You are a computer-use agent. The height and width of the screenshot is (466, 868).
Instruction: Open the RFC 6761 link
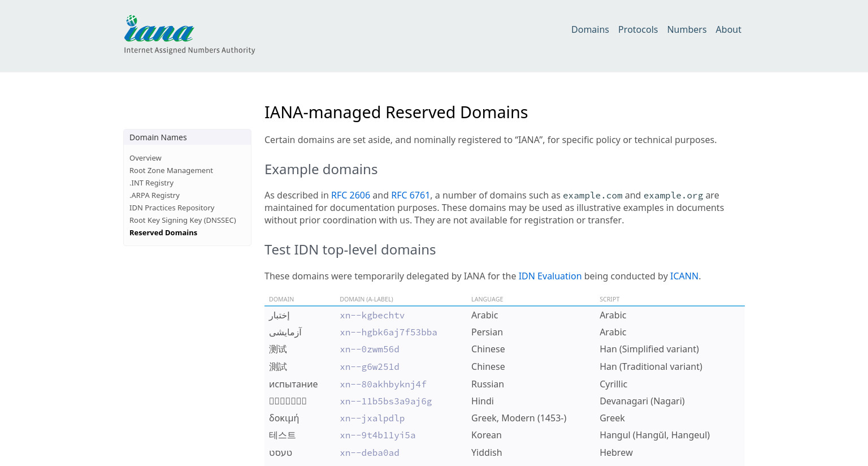(x=410, y=195)
